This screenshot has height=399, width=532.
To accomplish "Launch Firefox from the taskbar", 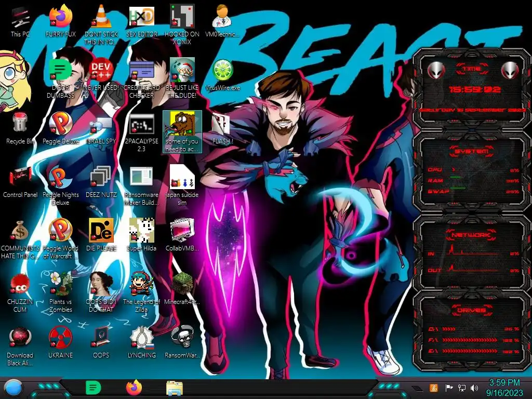I will click(134, 388).
